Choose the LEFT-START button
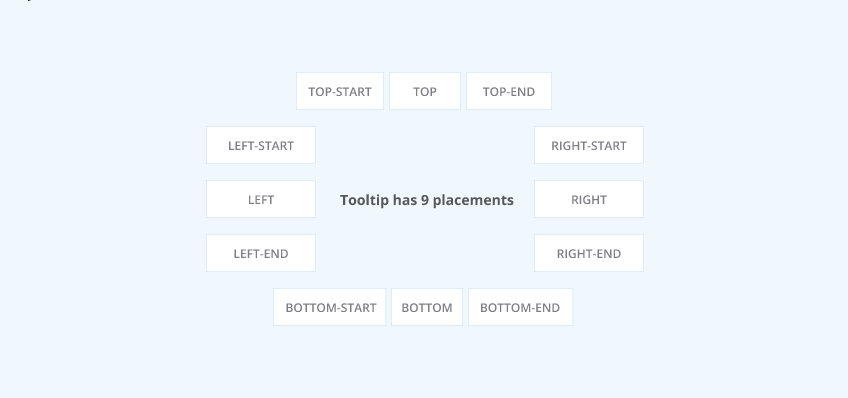This screenshot has height=398, width=848. coord(261,145)
